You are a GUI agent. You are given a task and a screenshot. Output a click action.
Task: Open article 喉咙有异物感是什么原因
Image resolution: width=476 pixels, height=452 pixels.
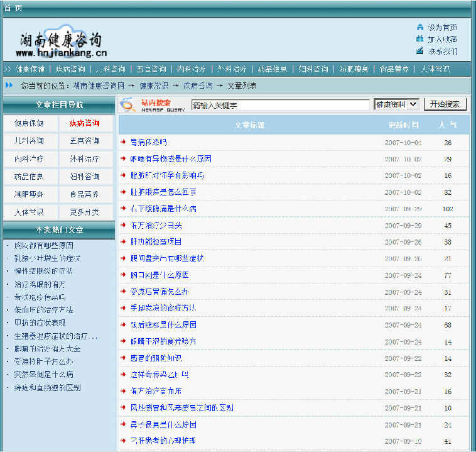click(x=171, y=159)
